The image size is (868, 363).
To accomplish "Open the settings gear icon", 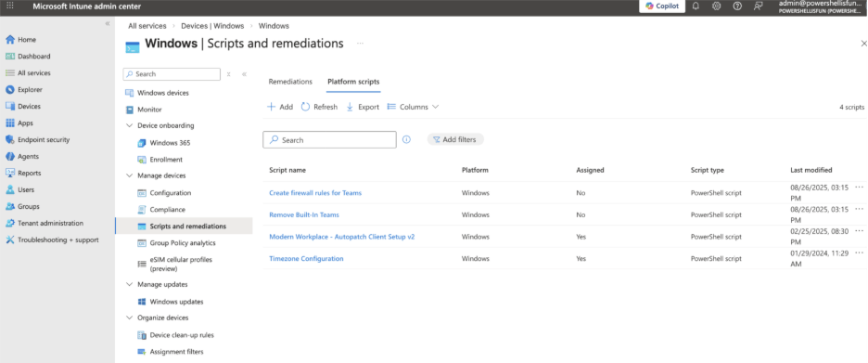I will (716, 6).
